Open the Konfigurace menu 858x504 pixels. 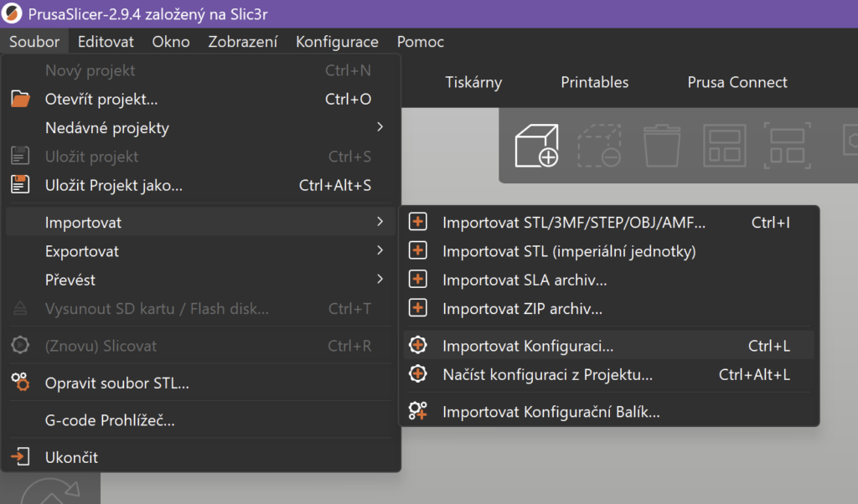pyautogui.click(x=337, y=42)
